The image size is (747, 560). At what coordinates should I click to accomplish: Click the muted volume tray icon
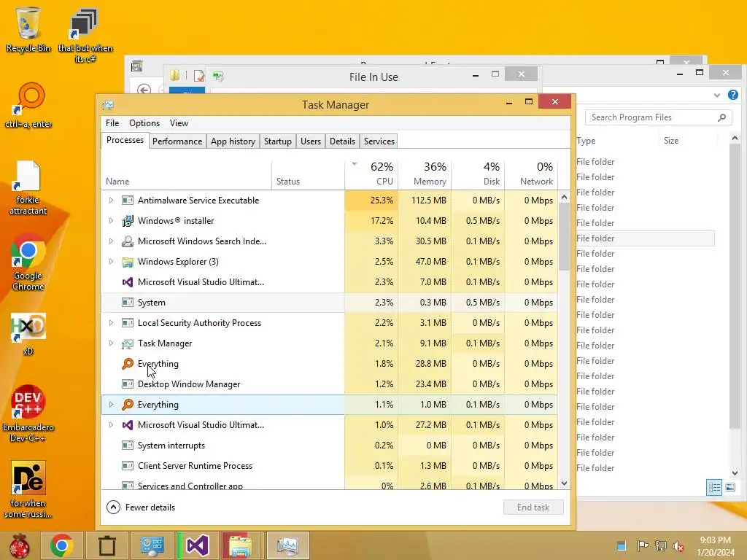click(678, 545)
